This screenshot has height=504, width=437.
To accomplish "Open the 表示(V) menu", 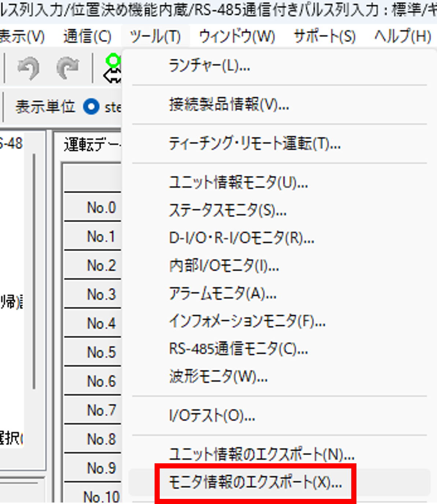I will pyautogui.click(x=22, y=36).
